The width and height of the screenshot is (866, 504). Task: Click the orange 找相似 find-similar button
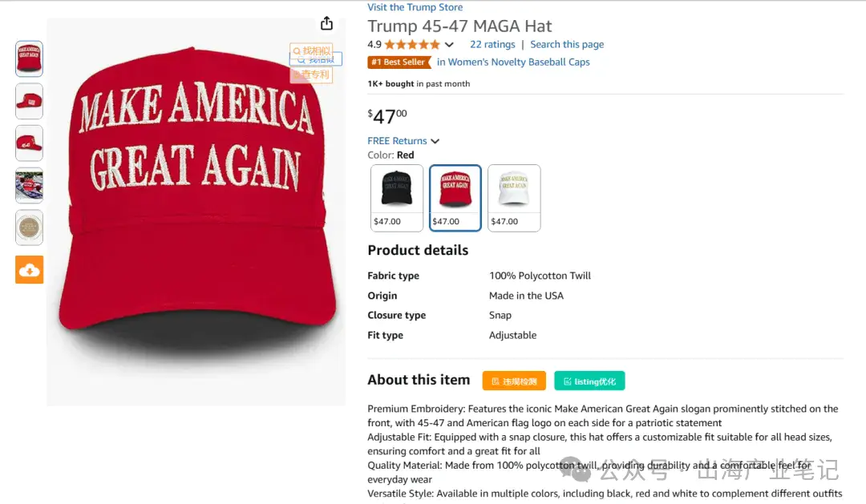(x=311, y=50)
